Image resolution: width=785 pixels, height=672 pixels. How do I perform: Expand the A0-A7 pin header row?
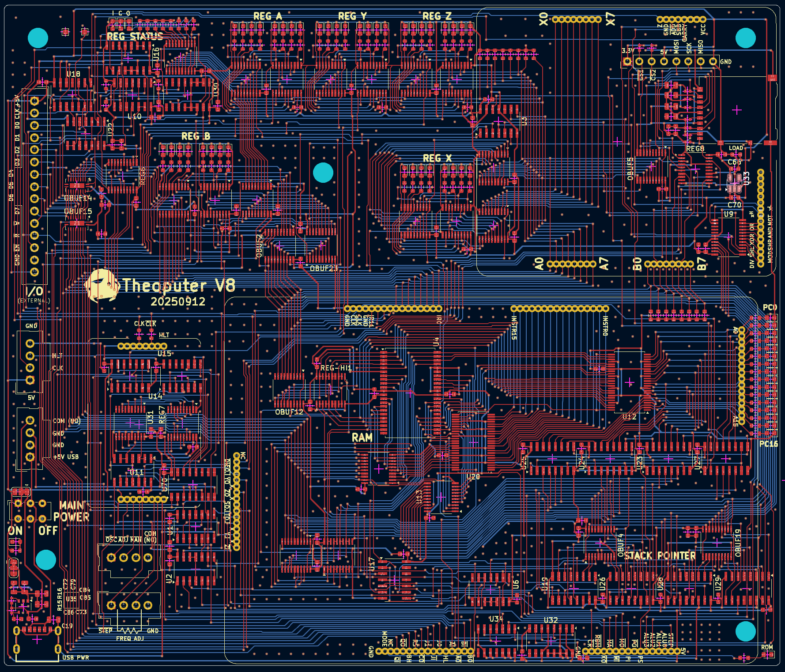coord(572,264)
